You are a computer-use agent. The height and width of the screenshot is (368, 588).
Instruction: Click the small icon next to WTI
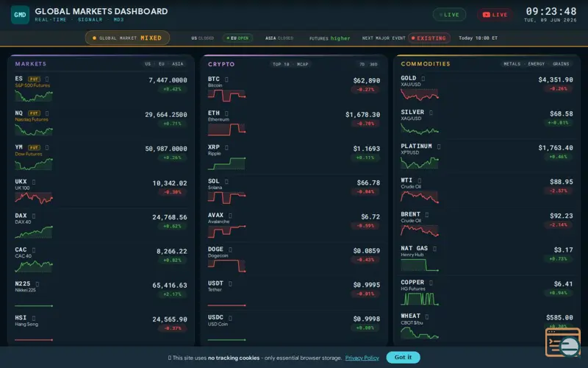(x=419, y=180)
